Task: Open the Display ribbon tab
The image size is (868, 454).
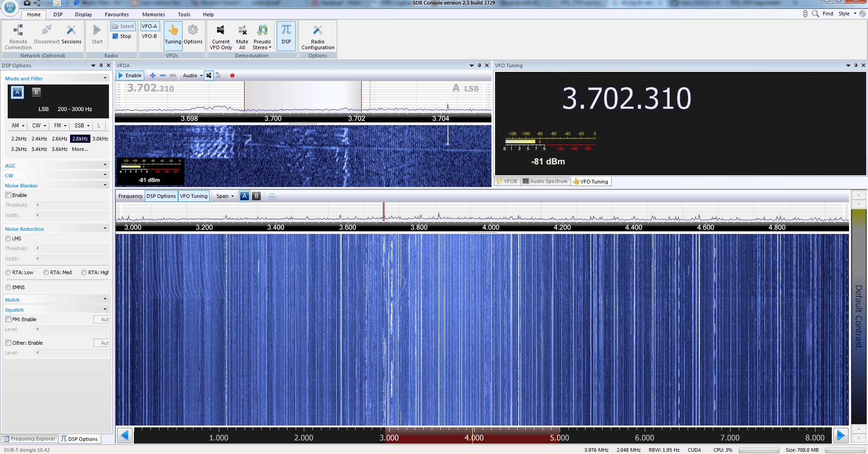Action: (83, 14)
